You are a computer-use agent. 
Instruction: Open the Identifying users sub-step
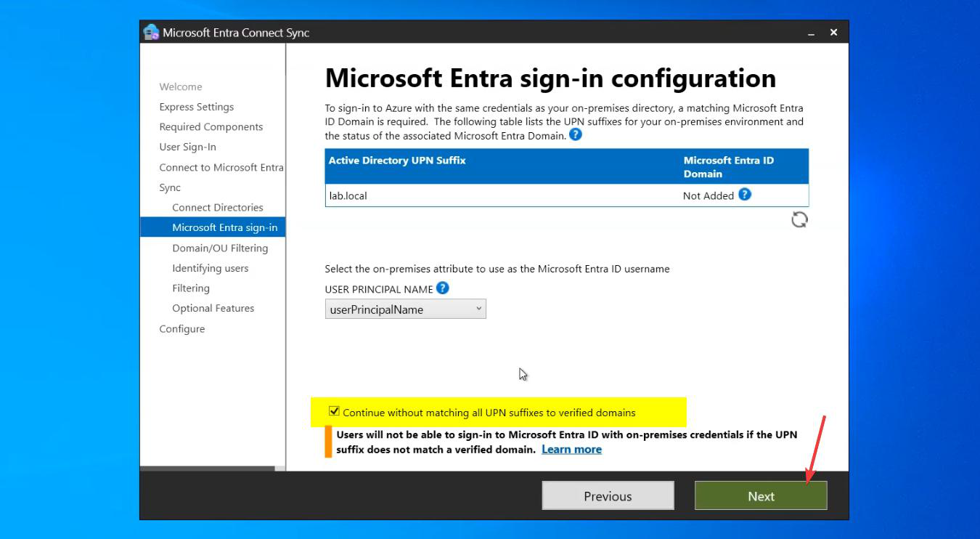click(x=211, y=268)
